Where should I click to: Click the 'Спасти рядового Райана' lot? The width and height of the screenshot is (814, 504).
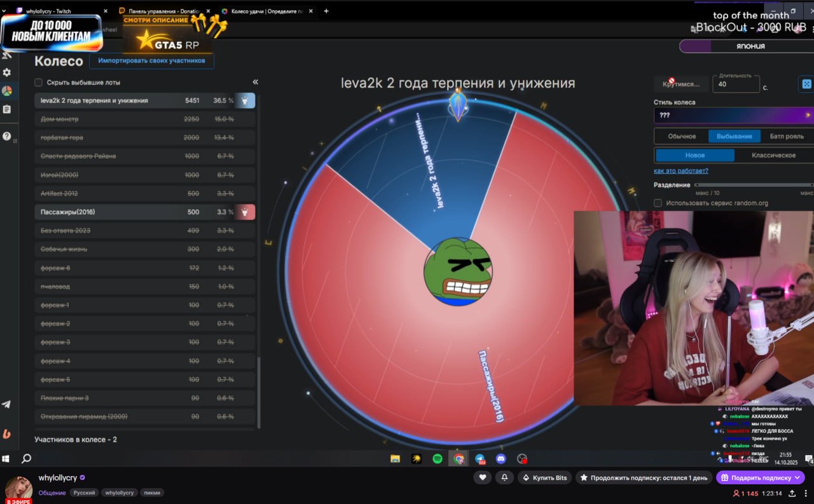tap(145, 156)
